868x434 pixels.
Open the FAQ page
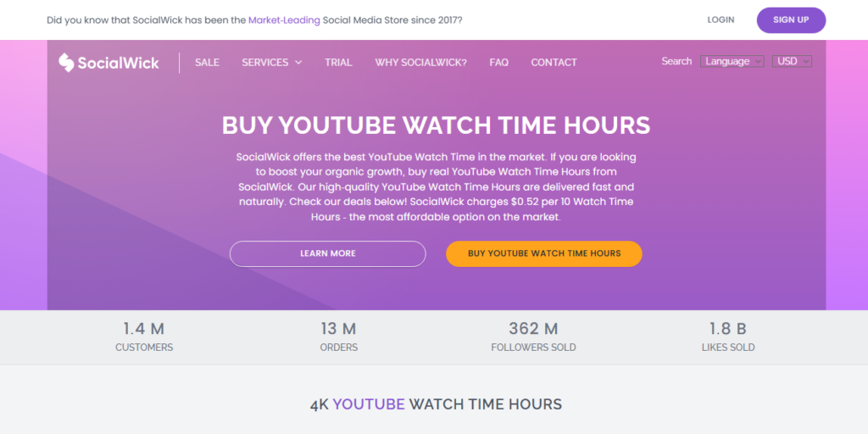click(x=498, y=63)
